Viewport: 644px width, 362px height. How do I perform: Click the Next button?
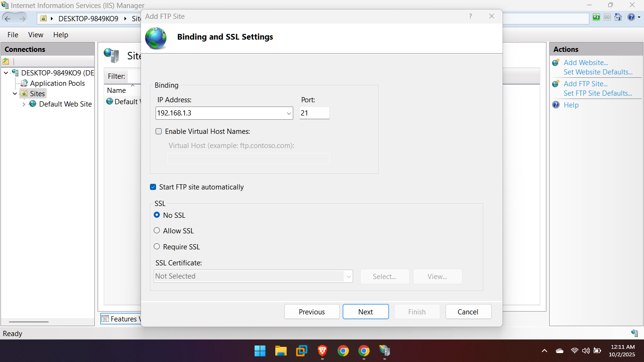click(x=365, y=312)
